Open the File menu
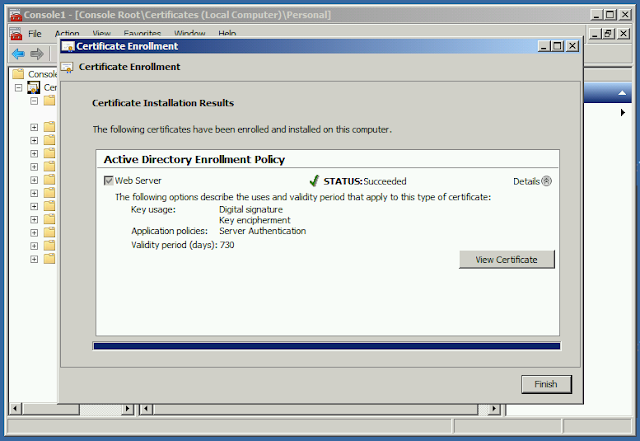 click(35, 33)
